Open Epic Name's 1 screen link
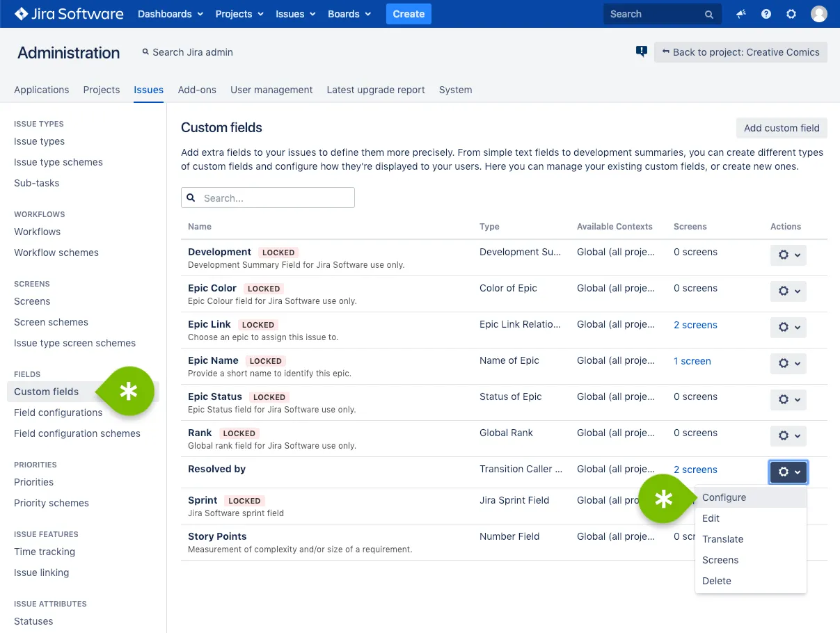The width and height of the screenshot is (840, 633). click(x=692, y=361)
